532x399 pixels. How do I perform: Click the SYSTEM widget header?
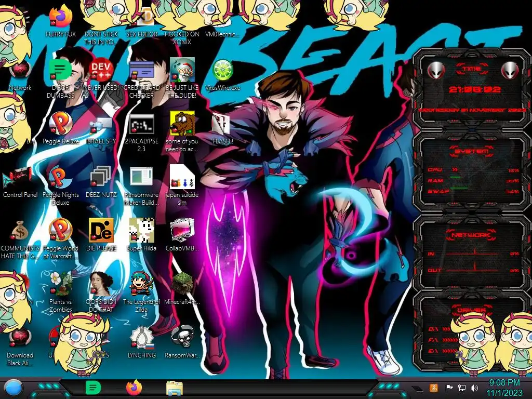(x=472, y=151)
